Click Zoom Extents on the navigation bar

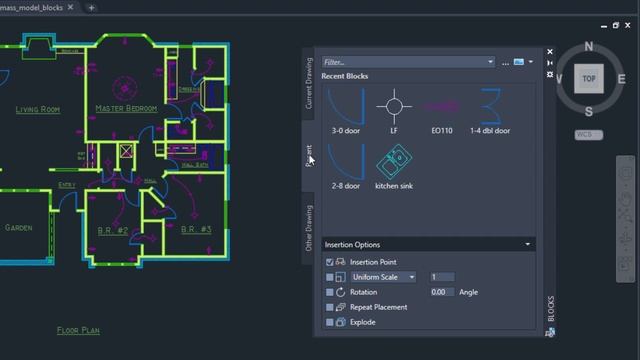pos(625,215)
